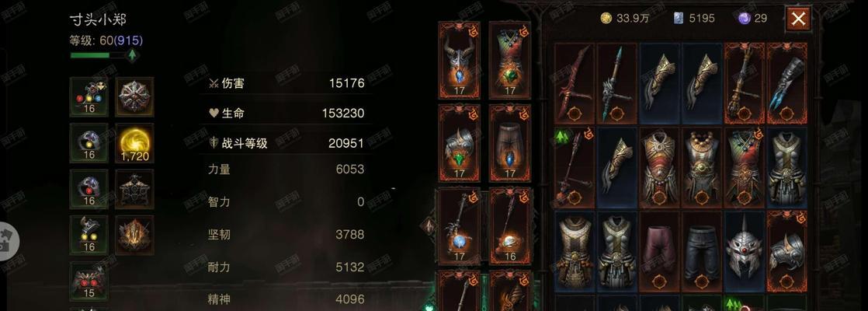Close the inventory with the X button
This screenshot has height=311, width=868.
coord(797,19)
